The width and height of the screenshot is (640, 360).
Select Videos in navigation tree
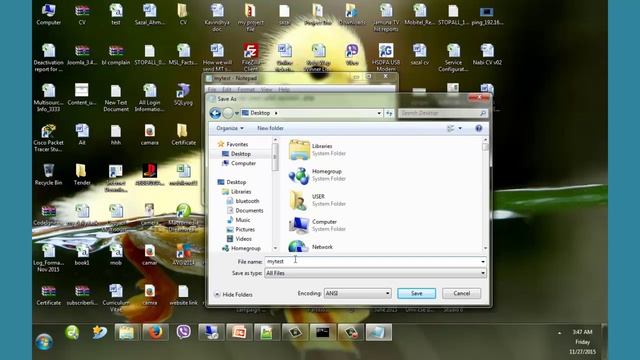[x=239, y=239]
